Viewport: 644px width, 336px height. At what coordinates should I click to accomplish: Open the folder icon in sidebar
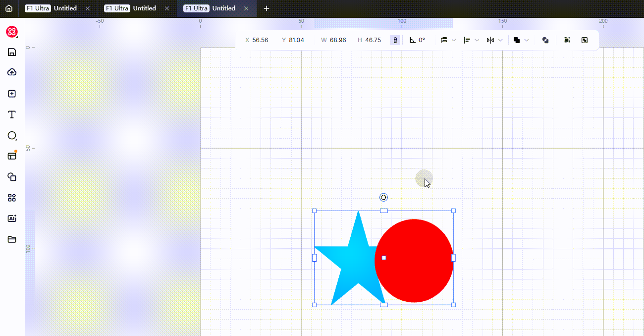[x=12, y=239]
